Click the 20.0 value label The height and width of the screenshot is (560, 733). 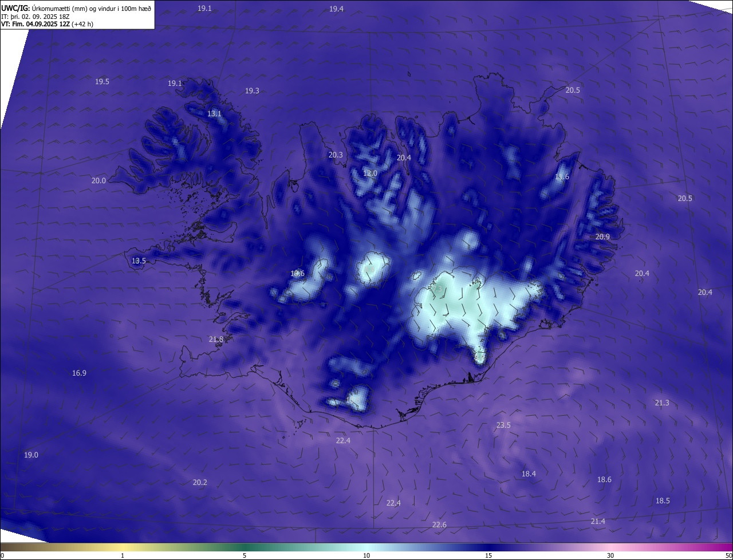coord(98,181)
